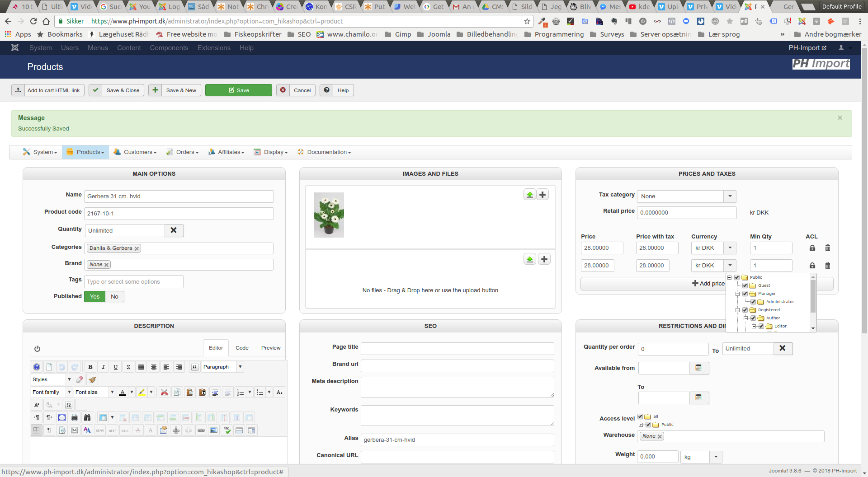
Task: Apply italic formatting in the editor
Action: 103,367
